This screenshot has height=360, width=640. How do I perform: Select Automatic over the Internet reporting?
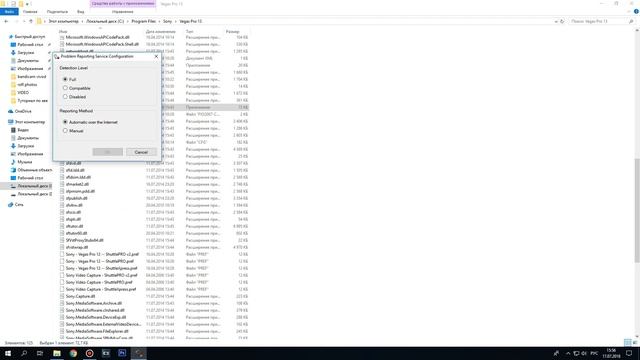click(x=90, y=122)
